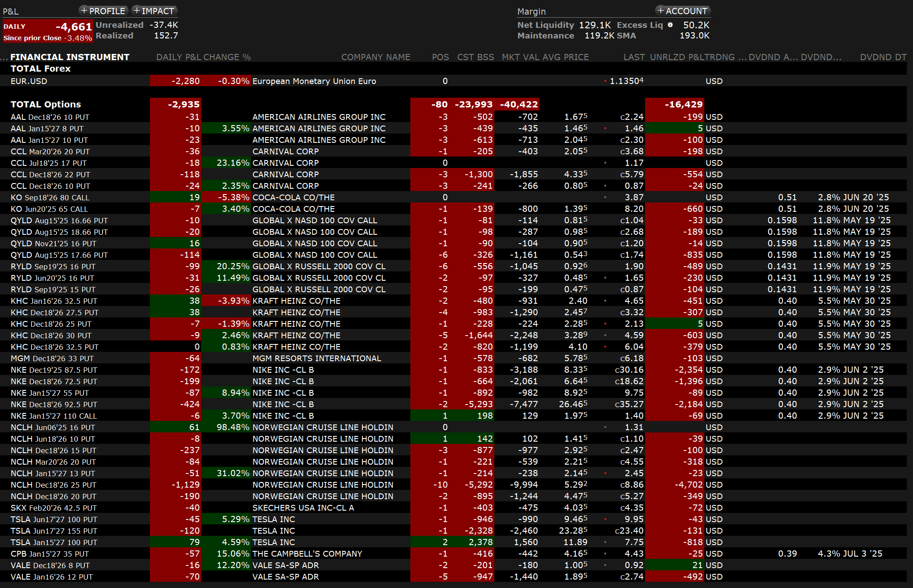
Task: Select the TOTAL Options group row
Action: 46,104
